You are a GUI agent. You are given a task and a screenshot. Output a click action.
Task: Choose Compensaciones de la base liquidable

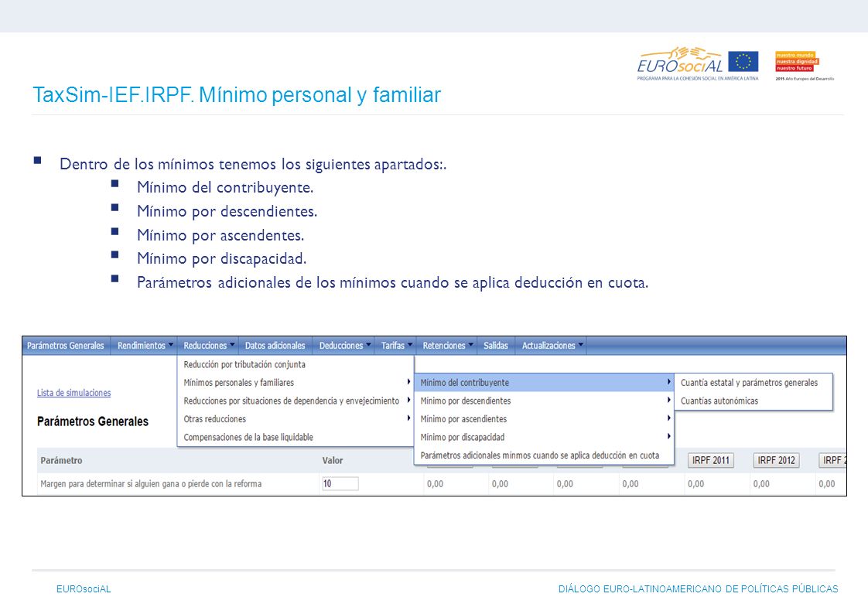pos(296,438)
